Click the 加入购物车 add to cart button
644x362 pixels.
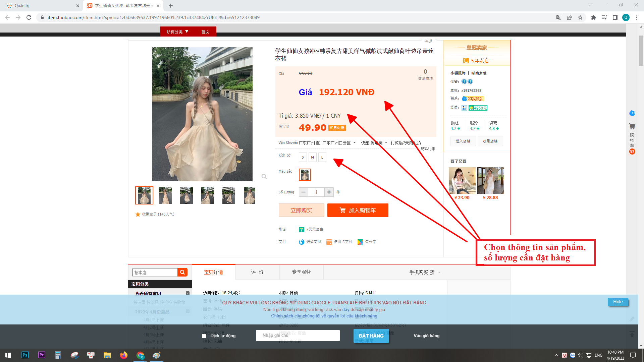coord(358,210)
